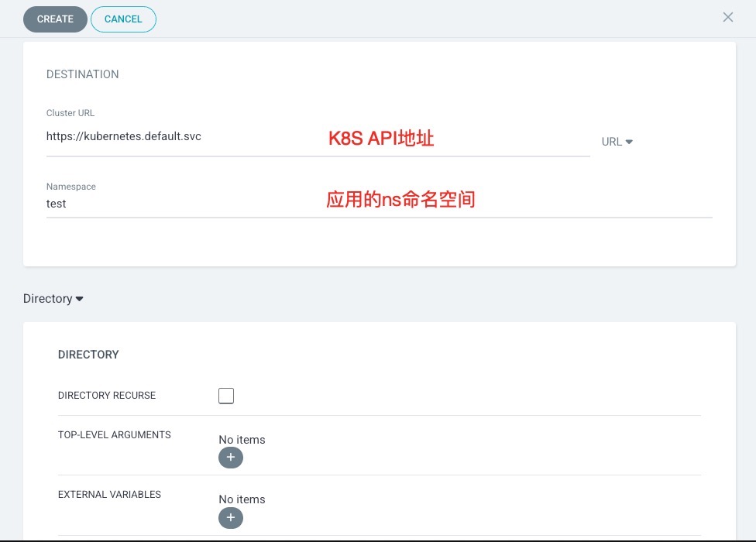This screenshot has height=542, width=756.
Task: Click the DESTINATION section heading
Action: tap(83, 75)
